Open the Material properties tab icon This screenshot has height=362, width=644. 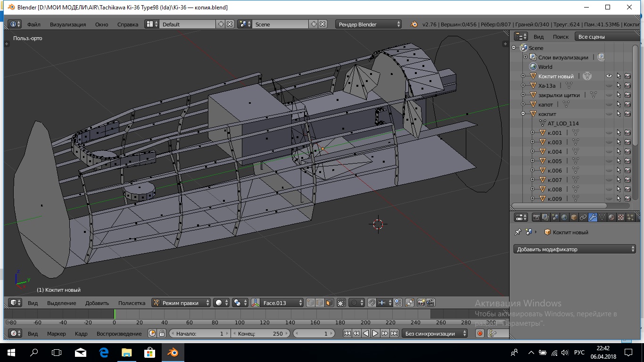(x=611, y=217)
